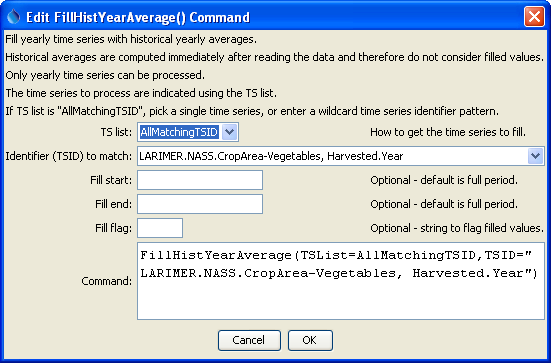Screen dimensions: 551x363
Task: Focus the Fill end input field
Action: [x=200, y=204]
